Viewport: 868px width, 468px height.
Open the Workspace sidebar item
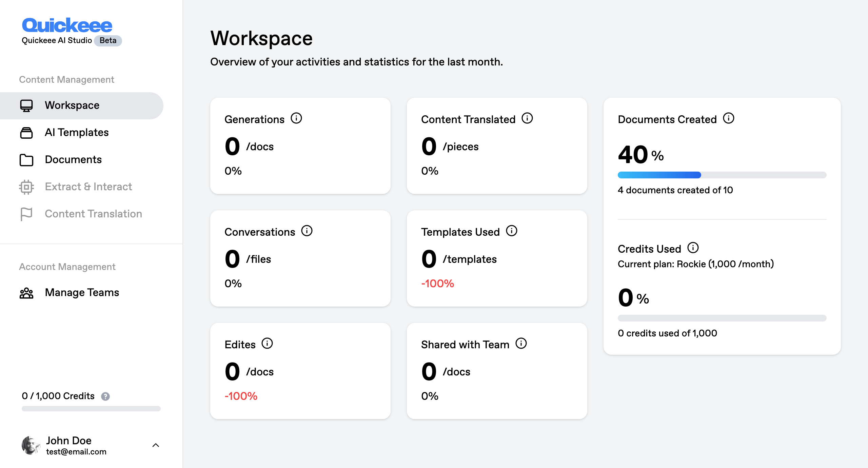(72, 105)
